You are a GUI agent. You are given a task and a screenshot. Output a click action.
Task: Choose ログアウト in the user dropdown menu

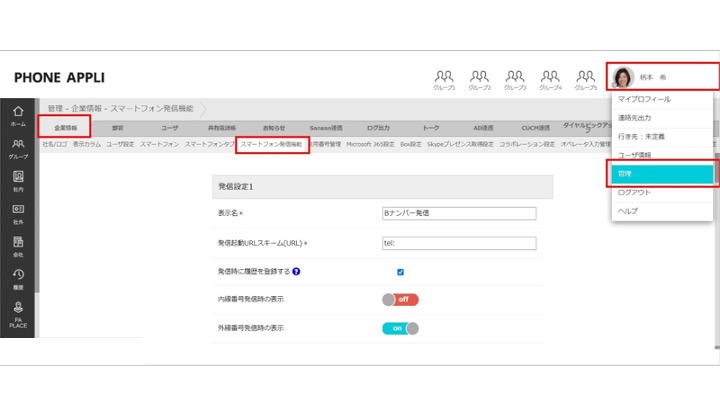(x=662, y=192)
